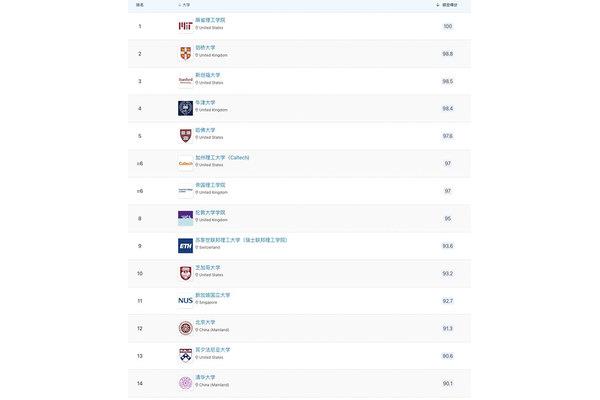
Task: Click the UCL purple logo
Action: pyautogui.click(x=186, y=218)
